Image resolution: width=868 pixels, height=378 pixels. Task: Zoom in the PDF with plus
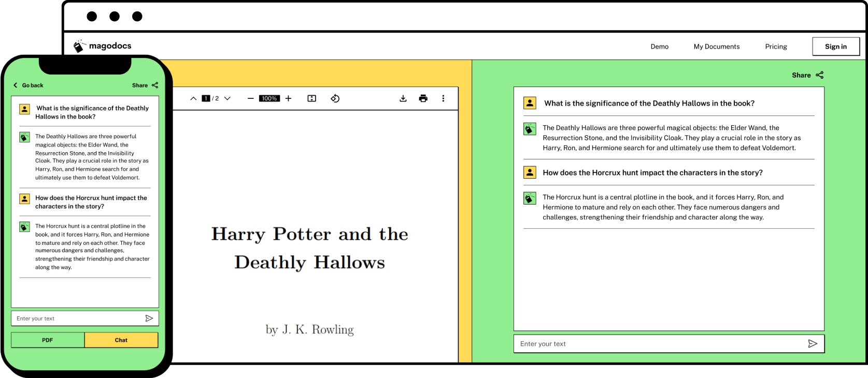click(x=288, y=98)
